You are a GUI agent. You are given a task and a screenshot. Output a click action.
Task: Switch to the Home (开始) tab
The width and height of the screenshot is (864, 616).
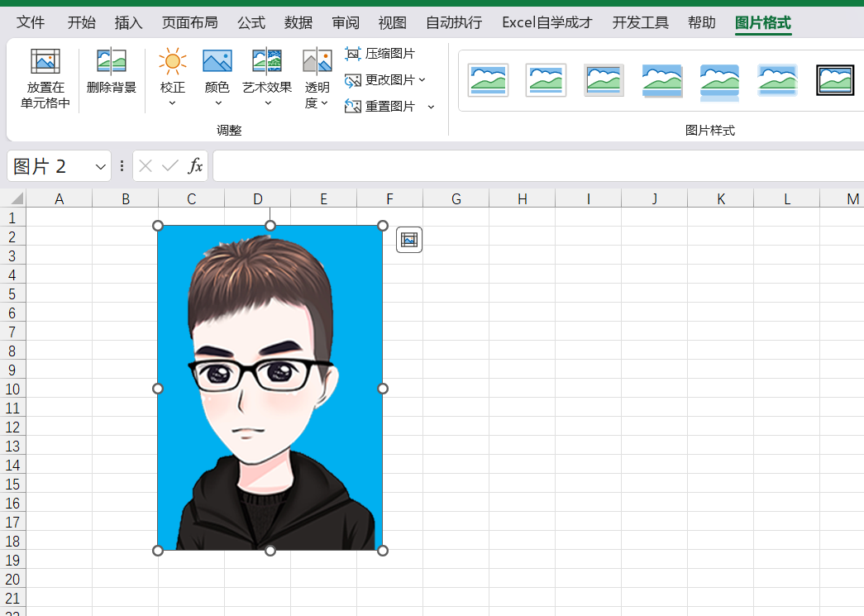(82, 22)
